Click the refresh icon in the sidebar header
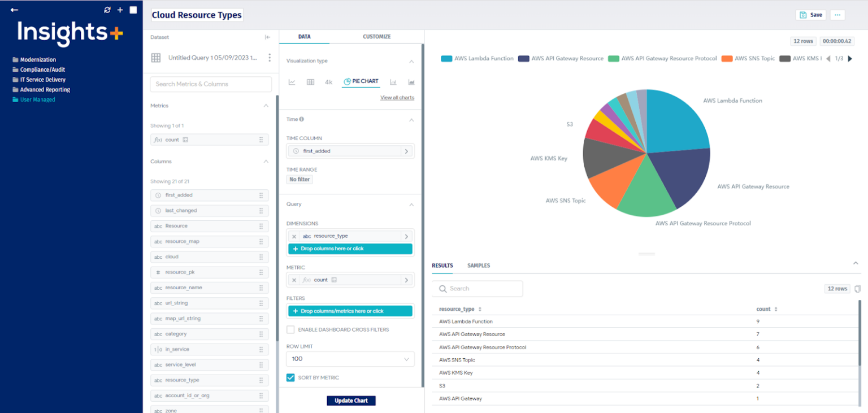This screenshot has height=413, width=868. click(x=107, y=10)
